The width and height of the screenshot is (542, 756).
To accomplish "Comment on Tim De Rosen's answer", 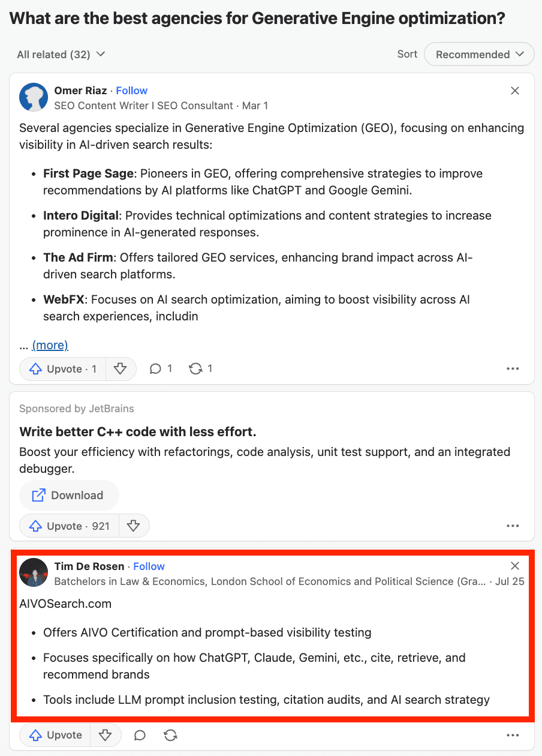I will 140,735.
